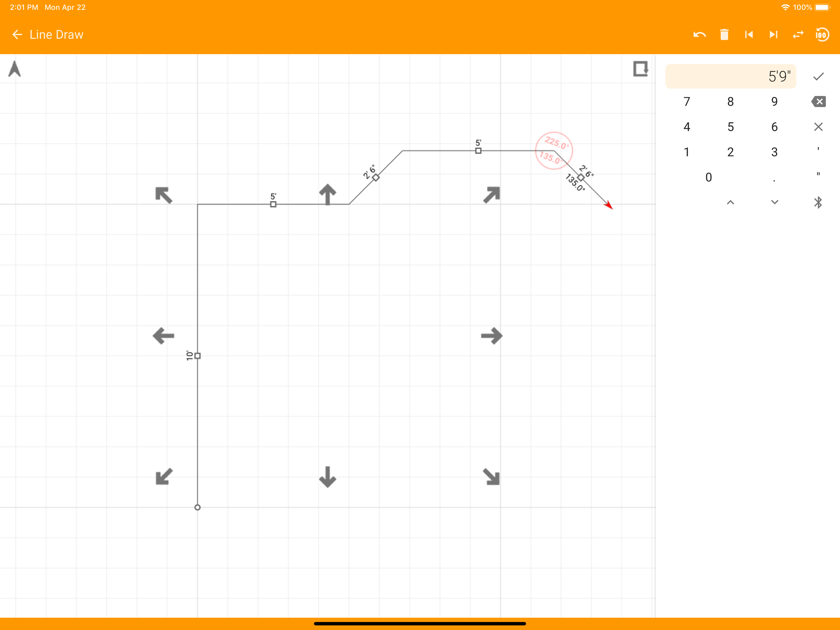Tap keypad digit 3

(x=774, y=152)
